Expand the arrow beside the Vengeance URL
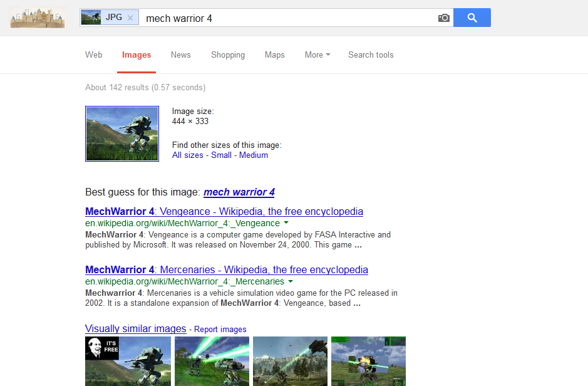The image size is (588, 386). pos(286,223)
